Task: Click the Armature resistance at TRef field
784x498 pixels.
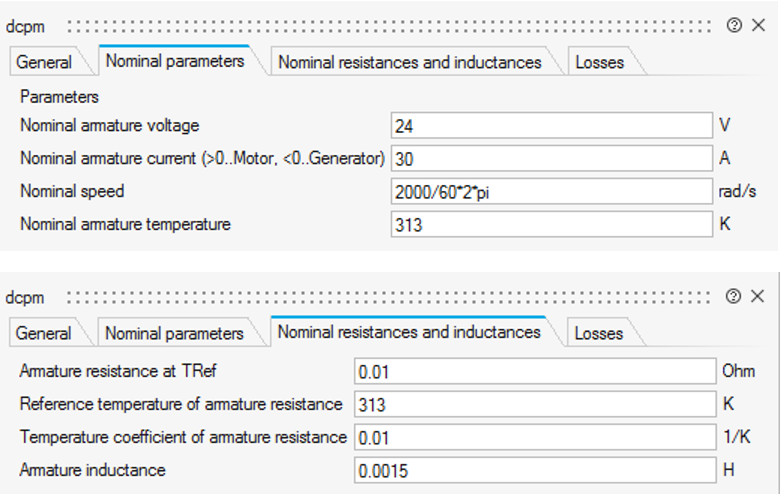Action: click(533, 372)
